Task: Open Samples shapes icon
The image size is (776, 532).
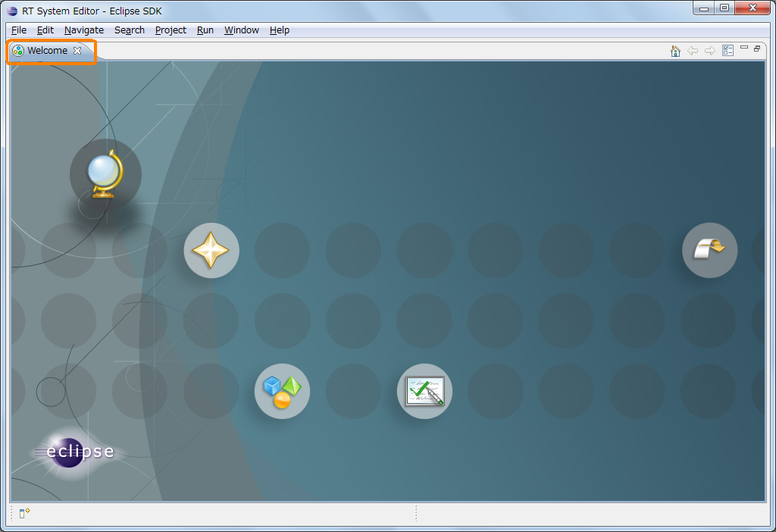Action: pyautogui.click(x=282, y=392)
